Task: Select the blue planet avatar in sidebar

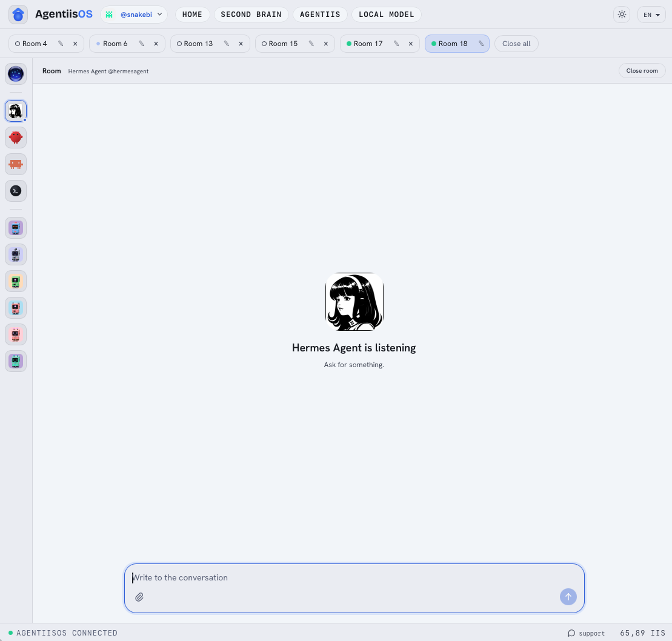Action: pos(16,74)
